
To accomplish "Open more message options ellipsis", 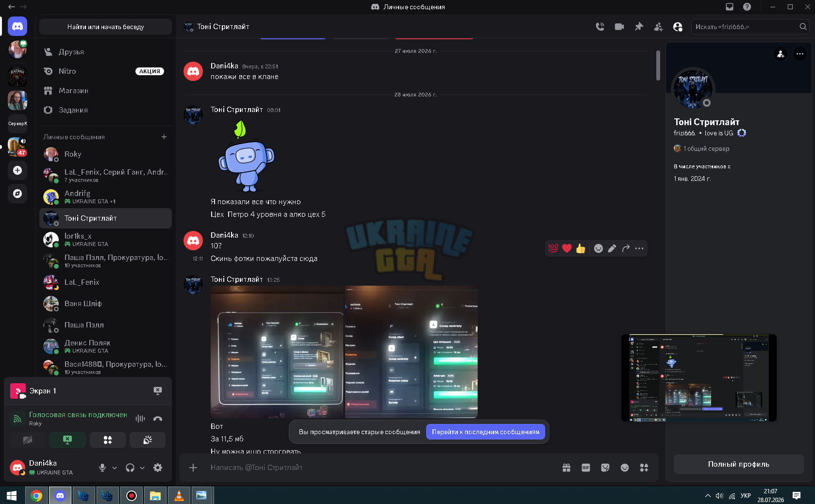I will (639, 248).
